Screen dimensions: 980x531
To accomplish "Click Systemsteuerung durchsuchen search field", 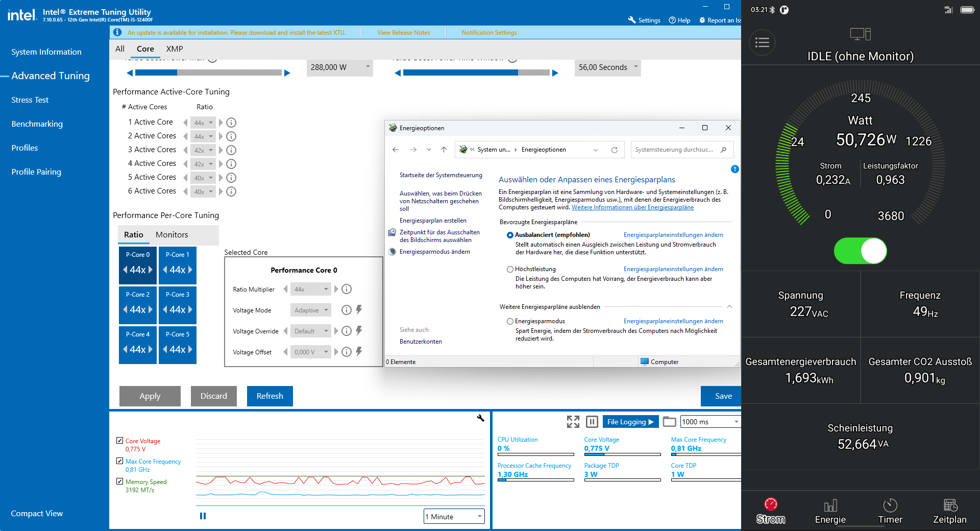I will click(x=682, y=150).
